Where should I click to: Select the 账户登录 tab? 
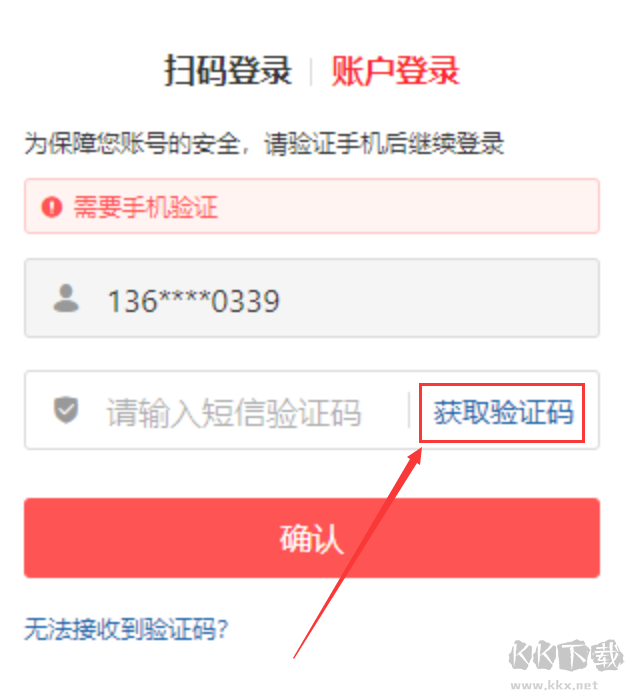(396, 71)
